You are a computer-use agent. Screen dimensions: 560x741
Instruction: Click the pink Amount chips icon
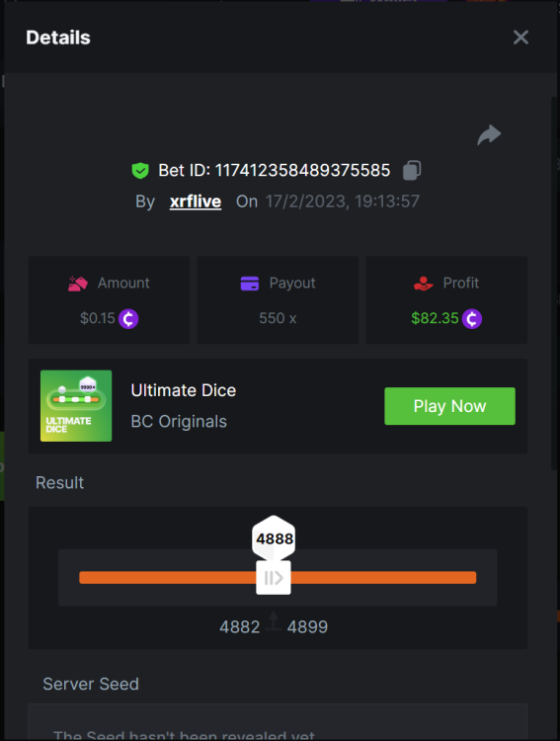[78, 284]
